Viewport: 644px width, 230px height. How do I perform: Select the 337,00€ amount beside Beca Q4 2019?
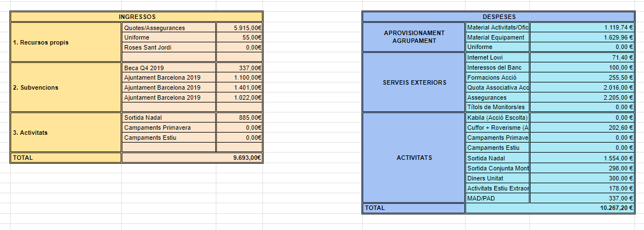click(x=240, y=68)
